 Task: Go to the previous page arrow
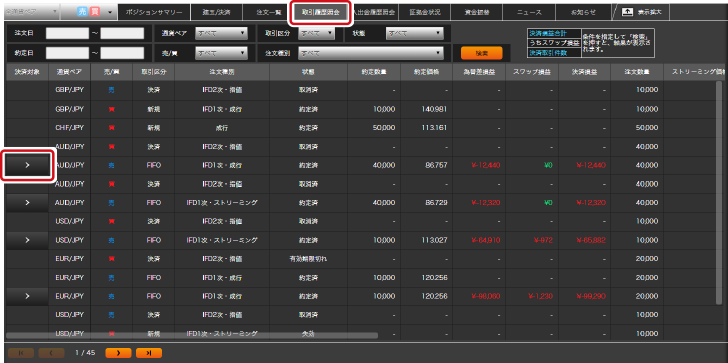click(x=51, y=353)
